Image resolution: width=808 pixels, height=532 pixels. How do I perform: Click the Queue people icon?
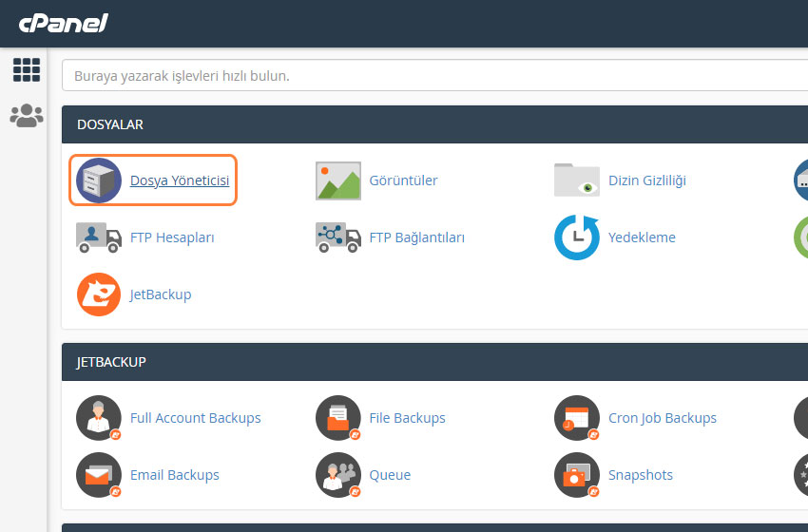pos(338,475)
